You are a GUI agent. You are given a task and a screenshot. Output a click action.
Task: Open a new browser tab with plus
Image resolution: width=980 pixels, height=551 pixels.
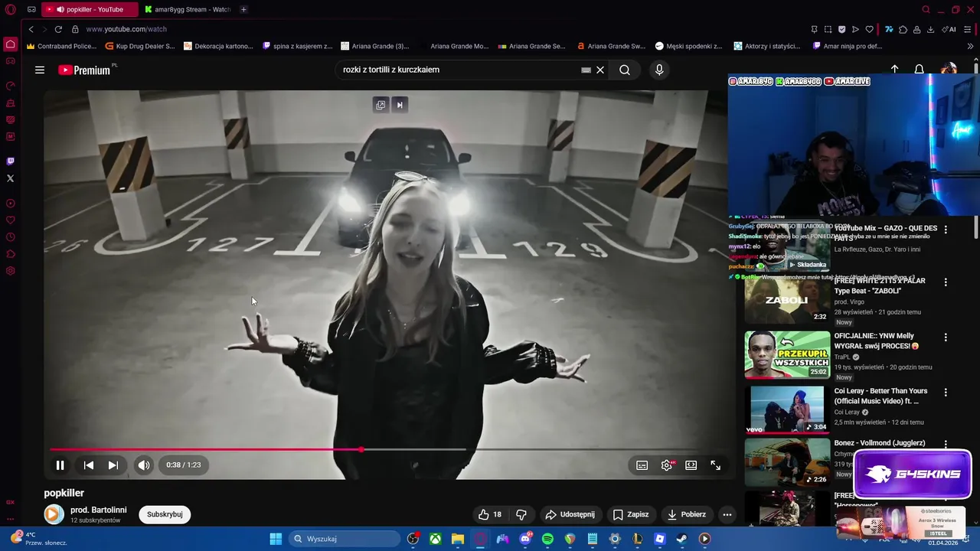tap(243, 9)
